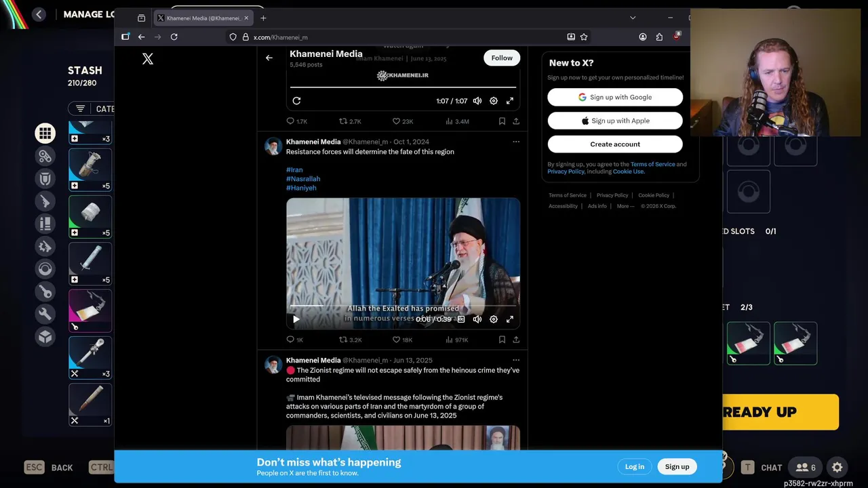Image resolution: width=868 pixels, height=488 pixels.
Task: Select the all items grid category in stash
Action: click(x=45, y=134)
